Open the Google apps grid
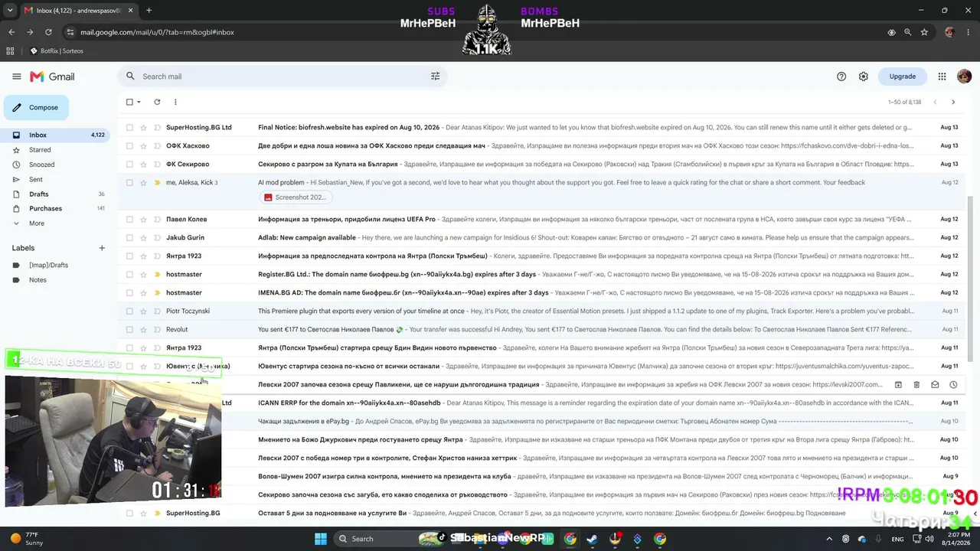The image size is (980, 551). (x=942, y=77)
